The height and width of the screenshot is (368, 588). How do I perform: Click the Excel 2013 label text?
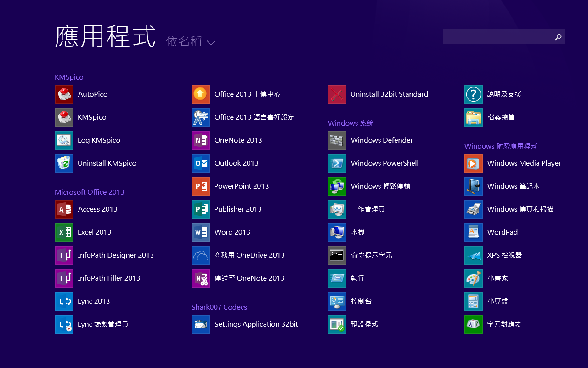(x=95, y=232)
